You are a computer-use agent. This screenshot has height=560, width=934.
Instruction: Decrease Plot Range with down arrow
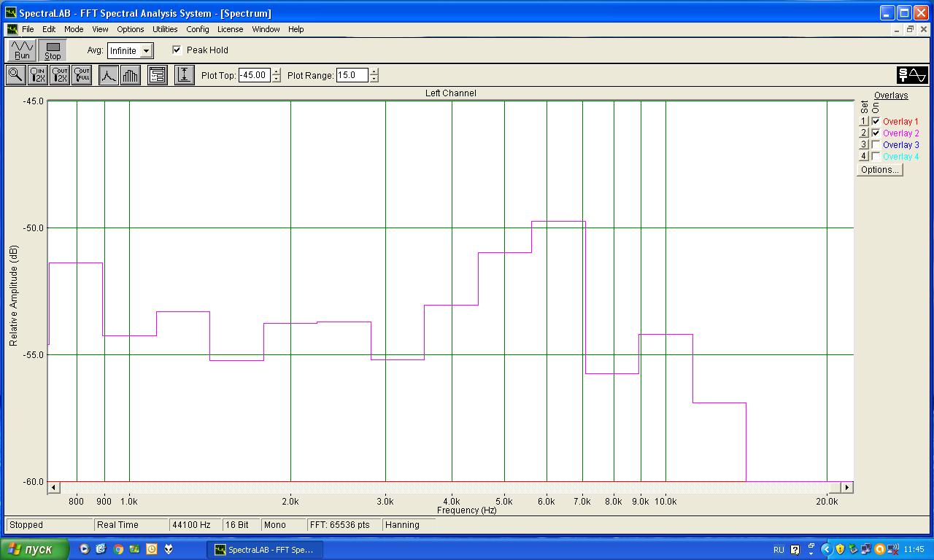374,79
